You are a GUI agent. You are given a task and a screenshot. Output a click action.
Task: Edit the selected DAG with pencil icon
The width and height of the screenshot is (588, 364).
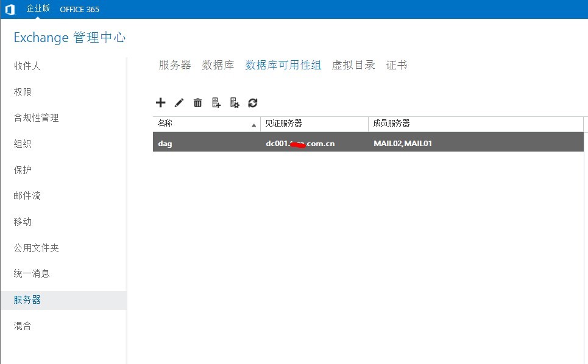tap(179, 103)
